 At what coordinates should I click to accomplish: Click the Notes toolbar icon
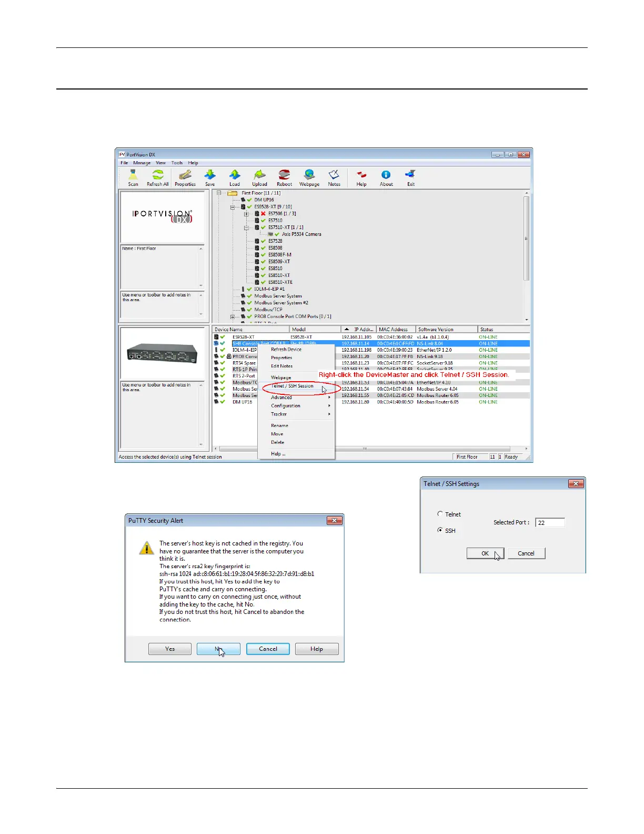tap(334, 174)
